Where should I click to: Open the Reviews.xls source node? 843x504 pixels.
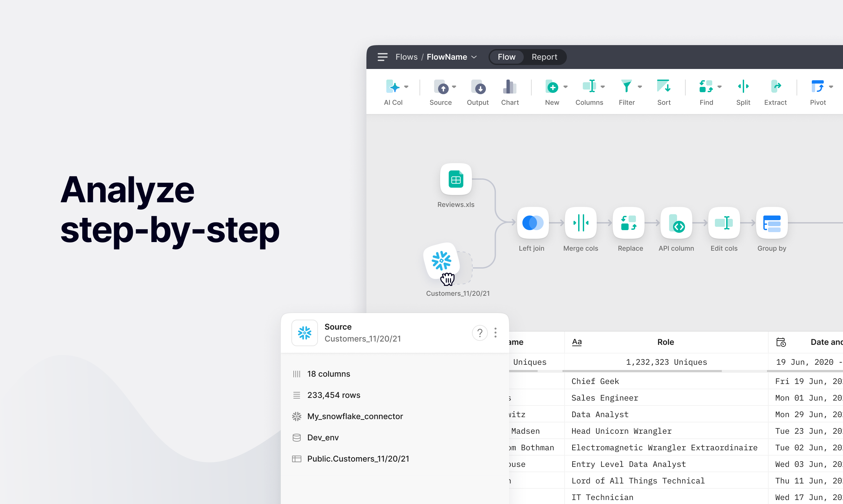pyautogui.click(x=455, y=179)
